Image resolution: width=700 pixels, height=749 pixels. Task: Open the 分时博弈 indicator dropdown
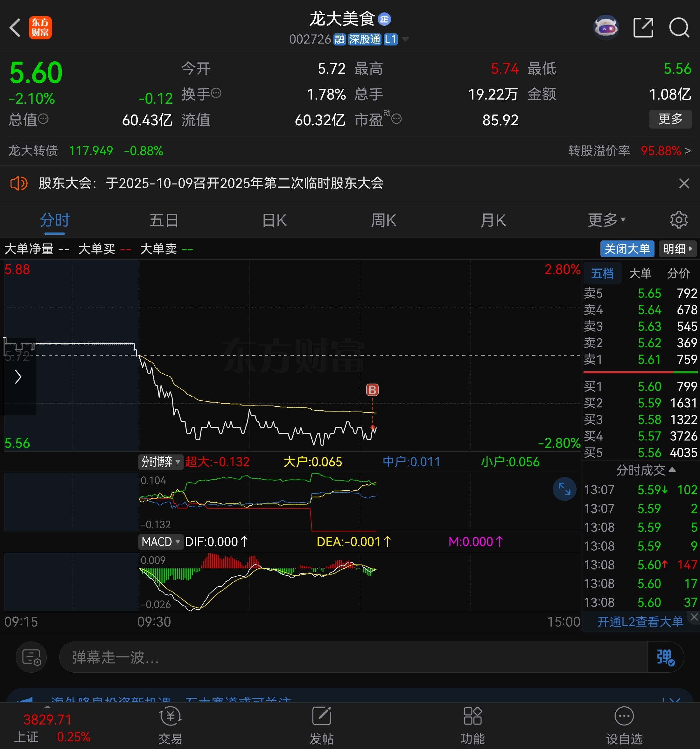point(161,461)
